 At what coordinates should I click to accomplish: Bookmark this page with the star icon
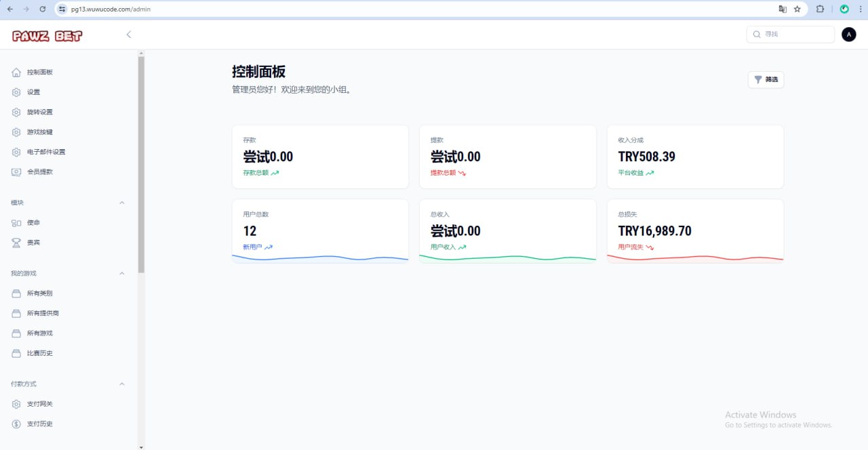tap(797, 9)
